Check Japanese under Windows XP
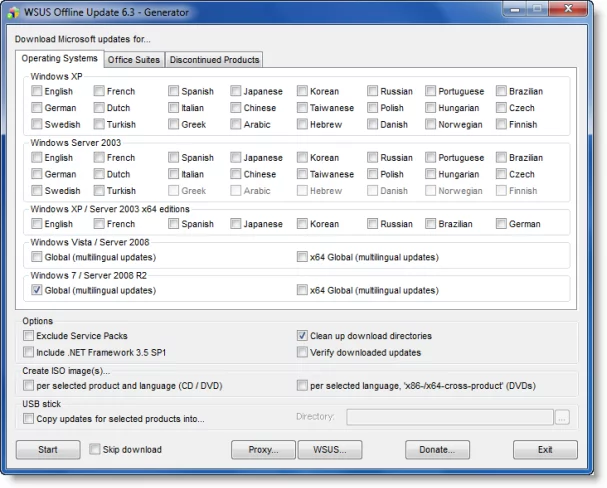Image resolution: width=607 pixels, height=488 pixels. point(235,91)
